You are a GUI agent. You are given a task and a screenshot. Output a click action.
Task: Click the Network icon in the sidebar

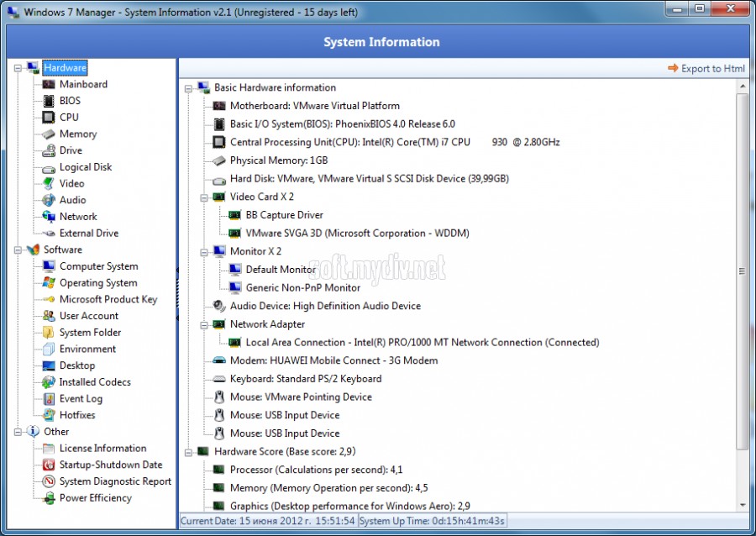click(49, 217)
